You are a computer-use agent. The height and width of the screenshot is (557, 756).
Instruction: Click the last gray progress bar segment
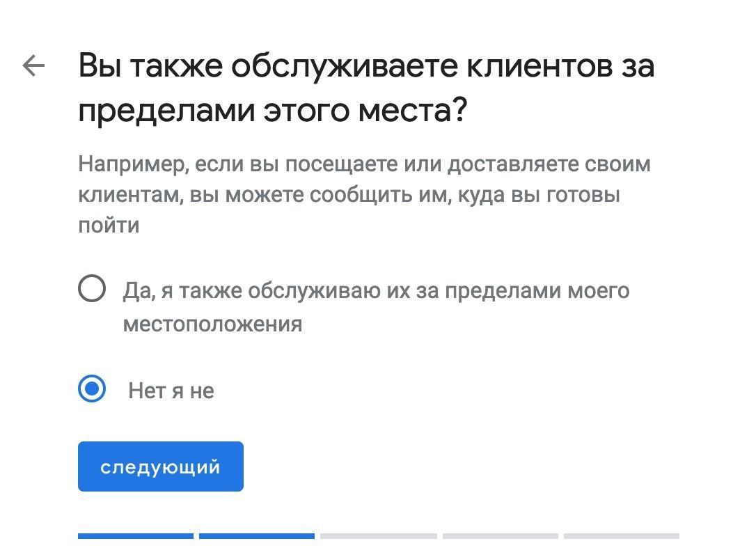pos(622,536)
